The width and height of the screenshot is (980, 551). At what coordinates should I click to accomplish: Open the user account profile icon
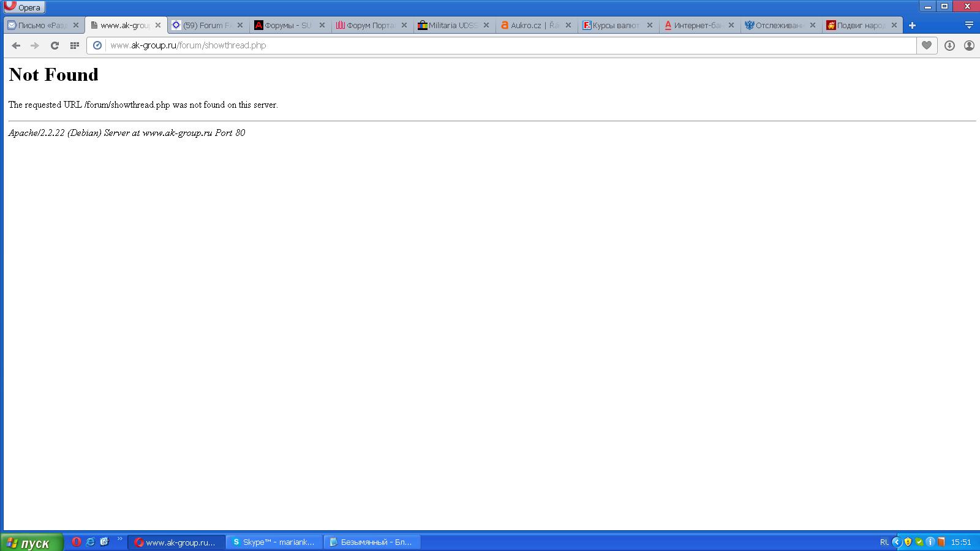coord(969,45)
